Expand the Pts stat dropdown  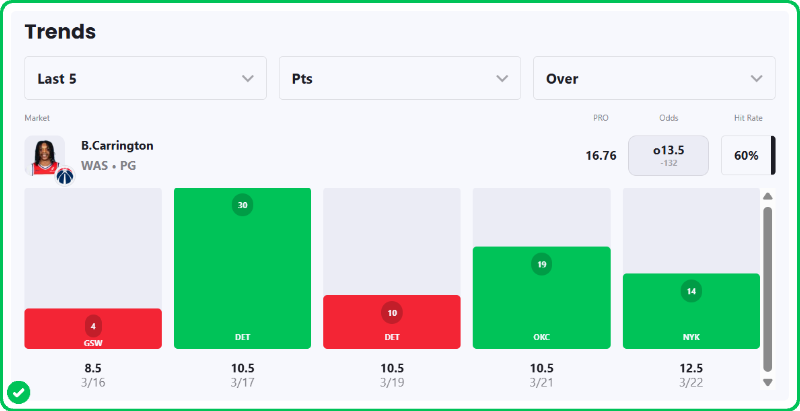400,78
